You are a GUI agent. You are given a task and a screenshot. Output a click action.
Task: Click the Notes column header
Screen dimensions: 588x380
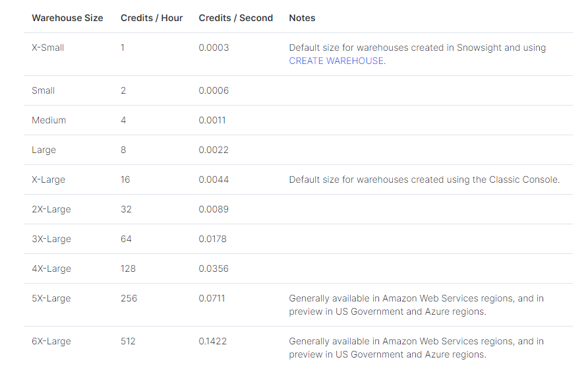pyautogui.click(x=302, y=18)
